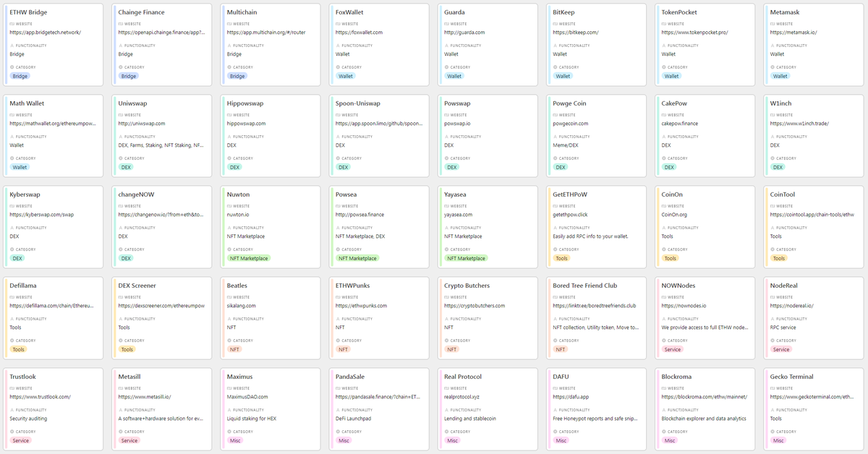Open the blockroma.com/ethw/mainnet link
The width and height of the screenshot is (868, 454).
click(704, 397)
